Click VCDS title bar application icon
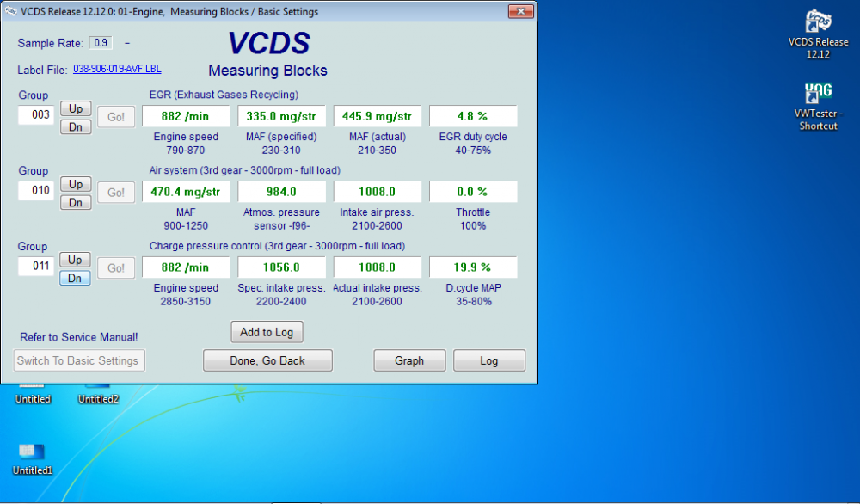 pyautogui.click(x=10, y=12)
